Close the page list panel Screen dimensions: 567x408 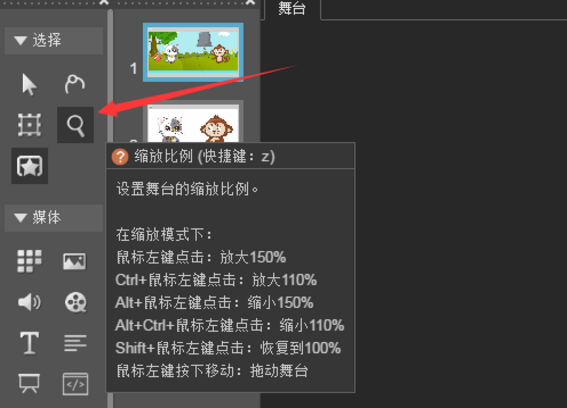[250, 2]
